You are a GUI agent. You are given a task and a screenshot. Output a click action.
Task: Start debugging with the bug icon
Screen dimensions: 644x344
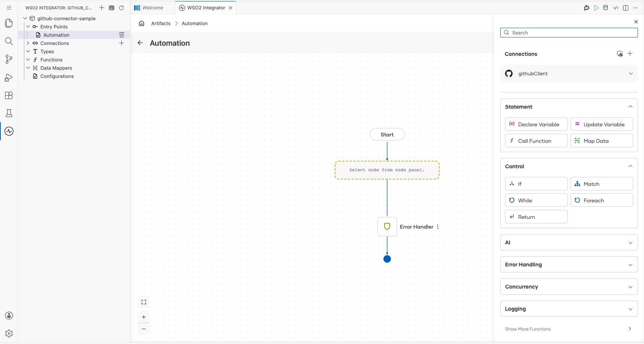pos(606,7)
